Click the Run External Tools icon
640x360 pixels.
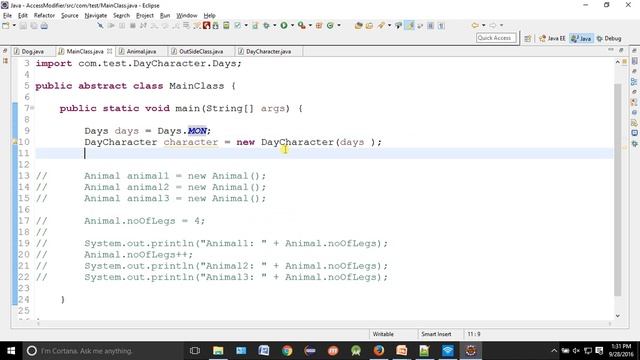click(x=302, y=26)
